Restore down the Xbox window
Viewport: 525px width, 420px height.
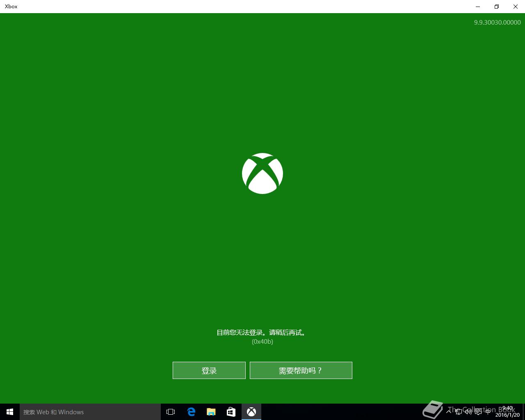[497, 7]
